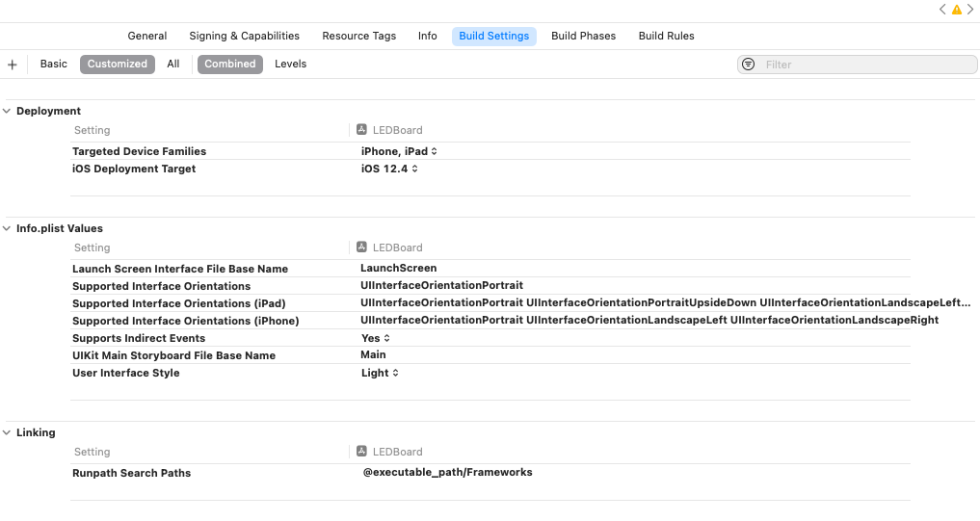Select Supported Interface Orientations (iPhone) label

pyautogui.click(x=186, y=321)
